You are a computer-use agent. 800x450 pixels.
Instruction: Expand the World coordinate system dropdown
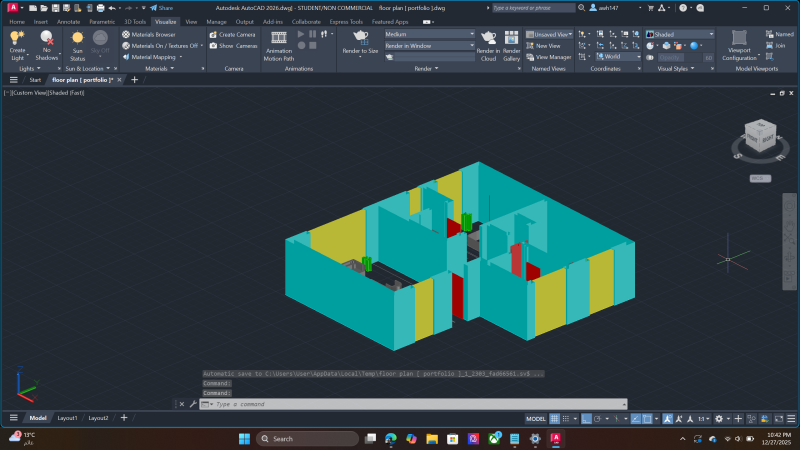coord(620,57)
